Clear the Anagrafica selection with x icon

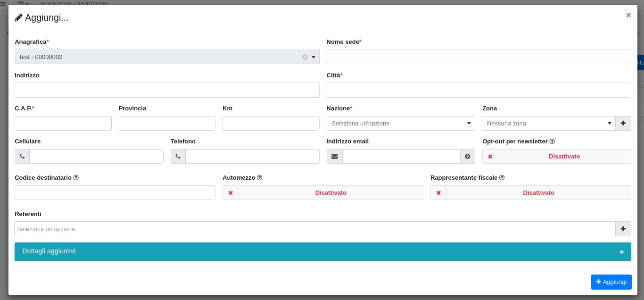tap(305, 57)
